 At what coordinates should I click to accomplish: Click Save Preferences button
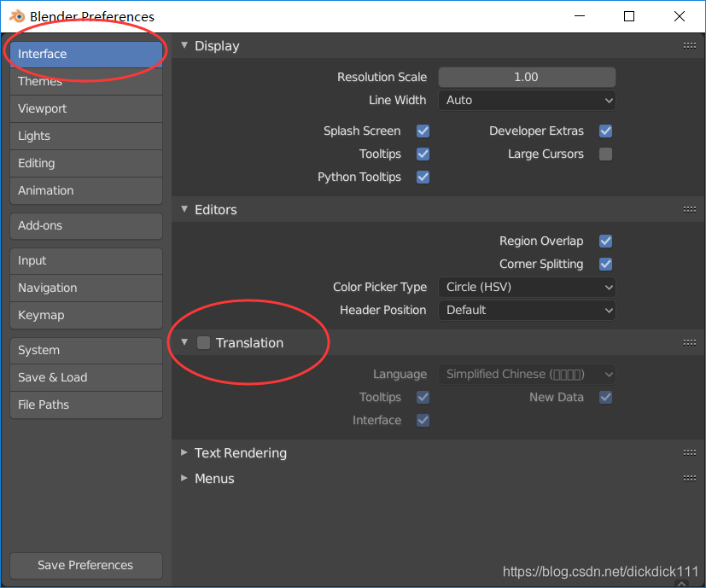tap(86, 566)
